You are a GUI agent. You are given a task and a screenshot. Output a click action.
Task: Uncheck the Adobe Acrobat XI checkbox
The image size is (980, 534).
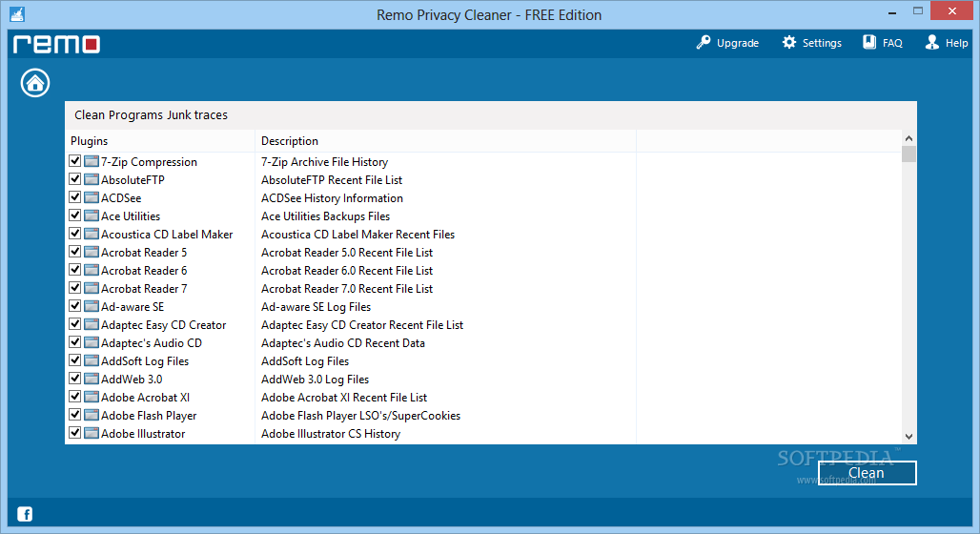click(75, 397)
